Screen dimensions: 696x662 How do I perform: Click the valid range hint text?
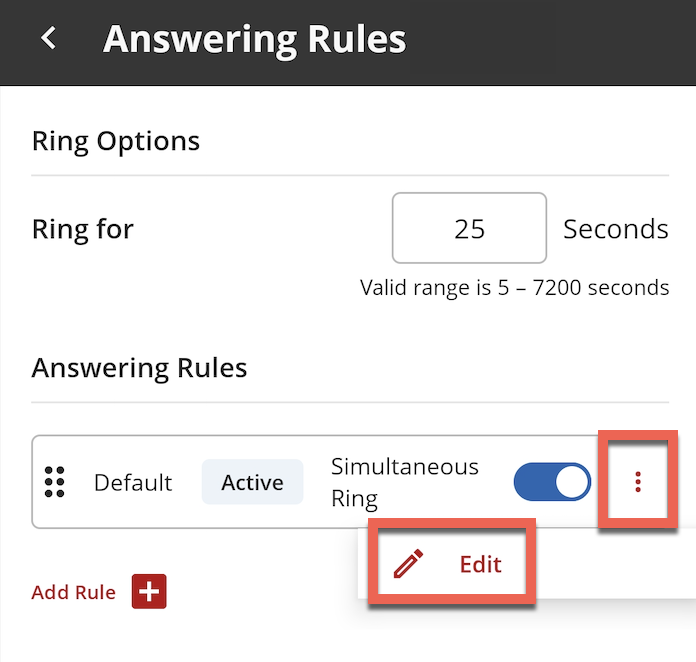coord(514,288)
